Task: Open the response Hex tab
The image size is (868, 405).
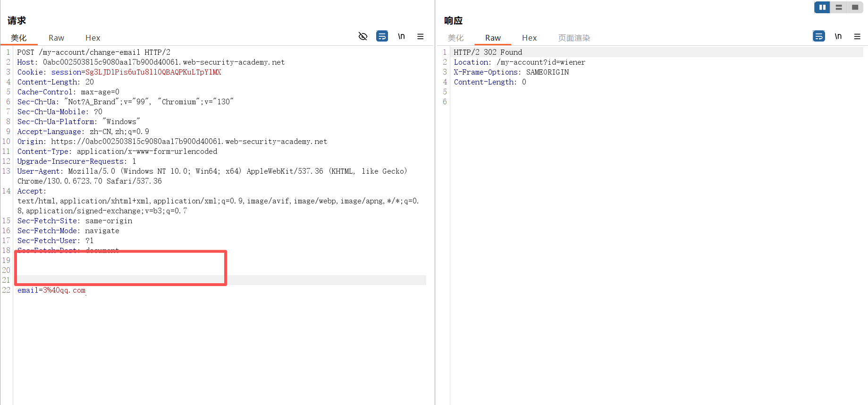Action: click(529, 38)
